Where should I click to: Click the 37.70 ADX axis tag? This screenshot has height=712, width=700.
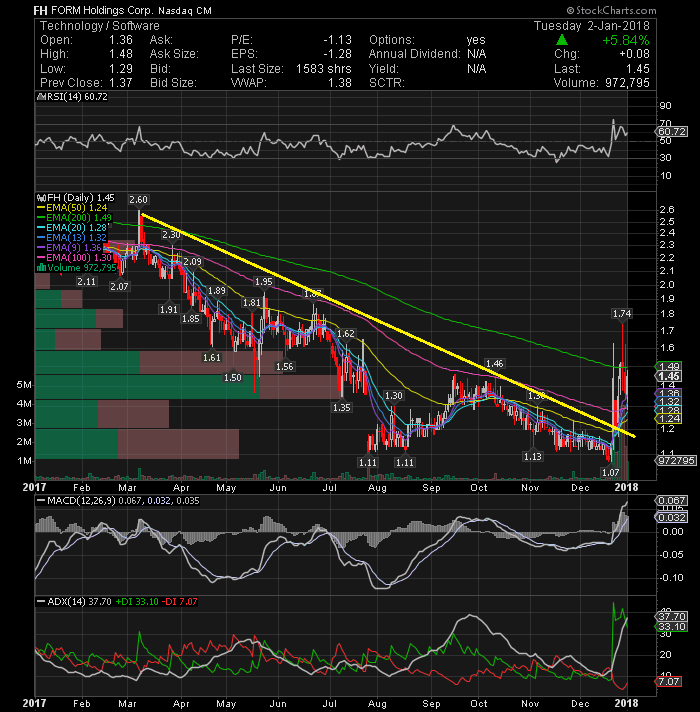tap(672, 616)
